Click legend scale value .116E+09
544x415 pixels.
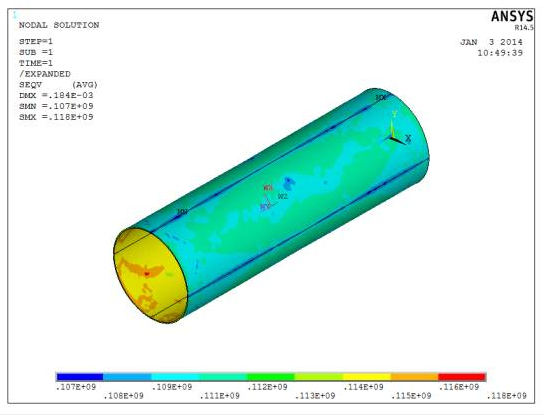(x=459, y=387)
